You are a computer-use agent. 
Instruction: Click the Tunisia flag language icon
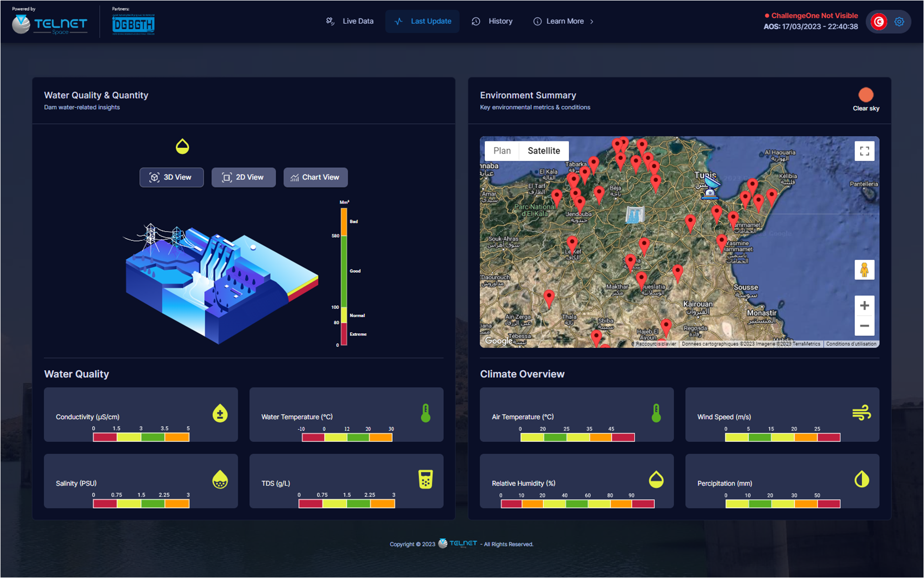click(879, 22)
